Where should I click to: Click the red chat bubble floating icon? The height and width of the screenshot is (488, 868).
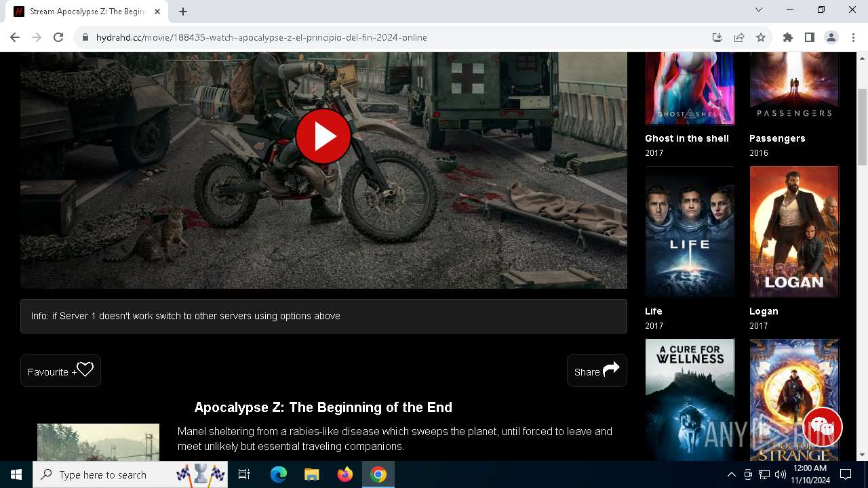pyautogui.click(x=823, y=427)
